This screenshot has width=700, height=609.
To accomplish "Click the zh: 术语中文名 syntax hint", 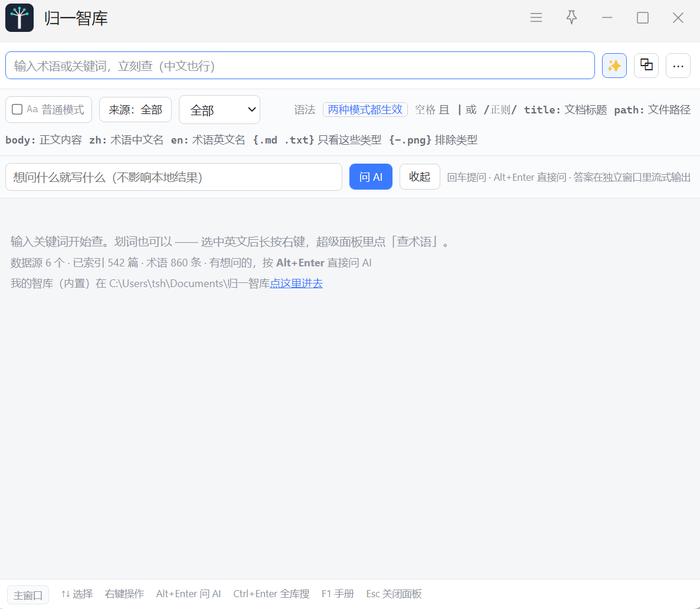I will click(x=126, y=140).
